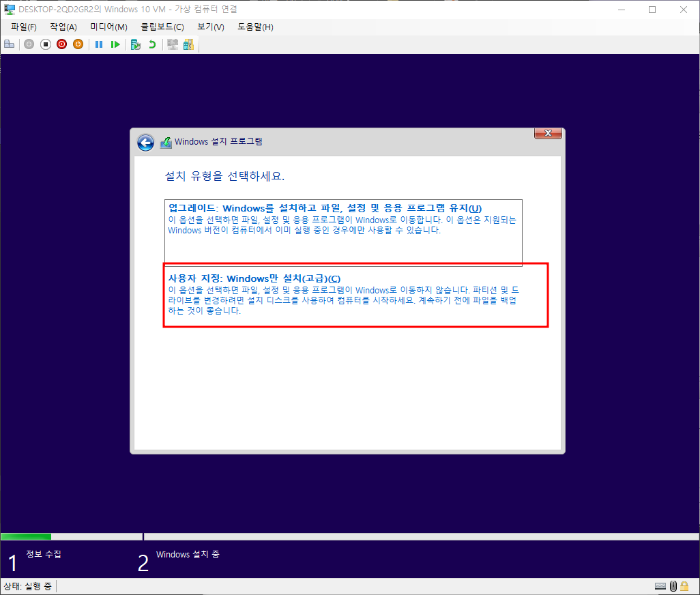The height and width of the screenshot is (595, 700).
Task: Click the 설치 유형을 선택하세요 heading
Action: pos(224,176)
